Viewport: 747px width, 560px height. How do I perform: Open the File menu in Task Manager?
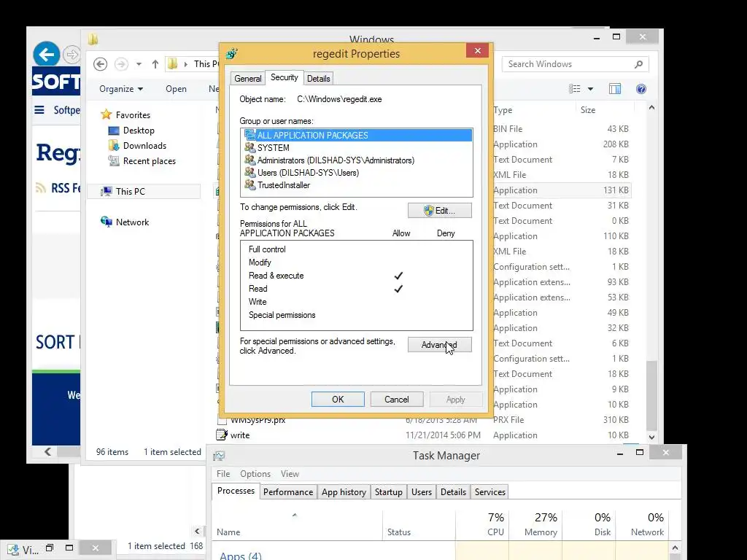click(223, 474)
